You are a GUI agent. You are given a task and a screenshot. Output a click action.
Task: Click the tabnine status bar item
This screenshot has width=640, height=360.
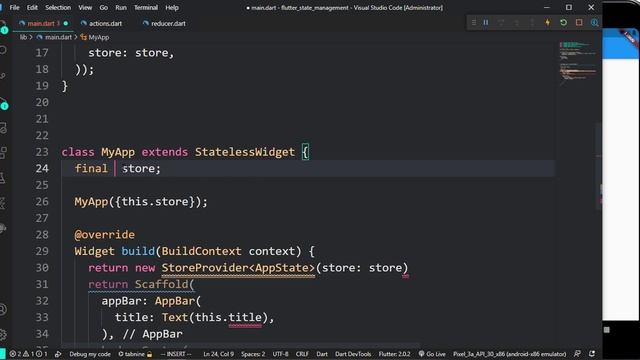135,354
